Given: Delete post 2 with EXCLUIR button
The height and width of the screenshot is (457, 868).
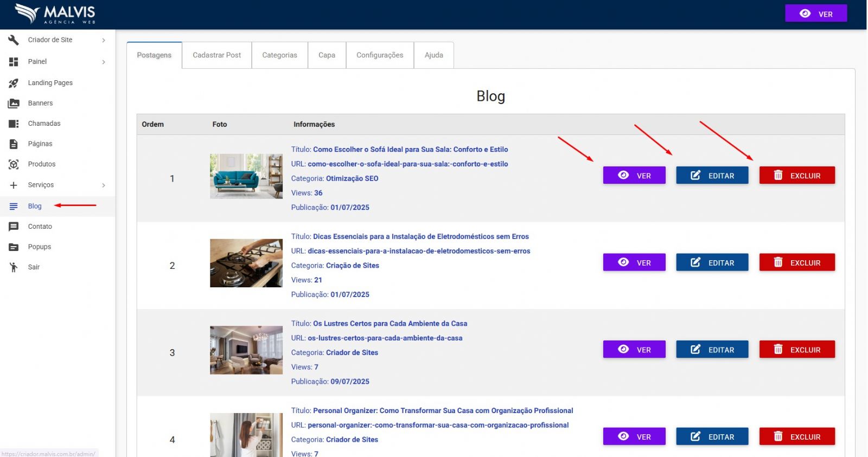Looking at the screenshot, I should (x=796, y=262).
